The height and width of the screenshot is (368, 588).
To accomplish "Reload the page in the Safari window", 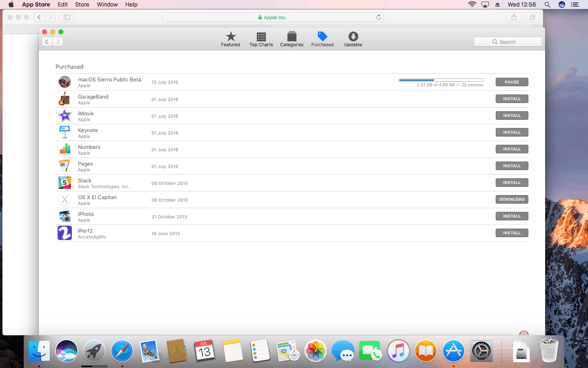I will 379,17.
